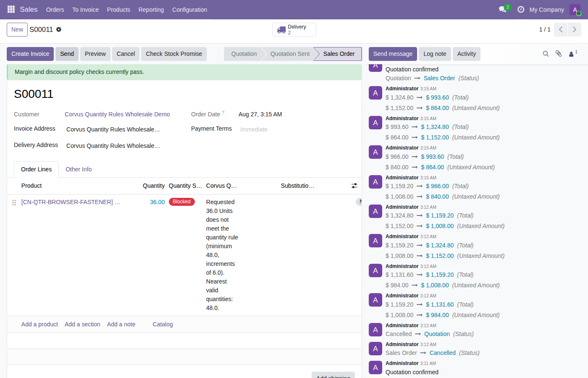
Task: Open the apps grid menu icon
Action: coord(11,9)
